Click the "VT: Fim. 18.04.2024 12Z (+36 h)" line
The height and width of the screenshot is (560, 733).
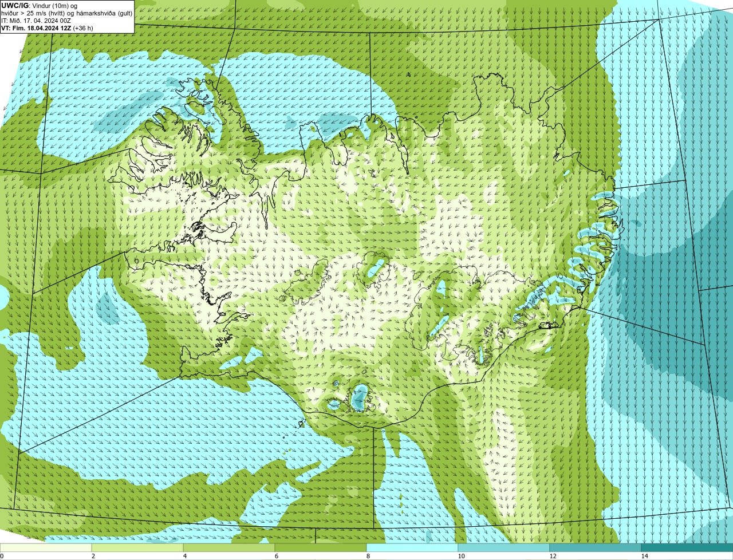pos(47,28)
